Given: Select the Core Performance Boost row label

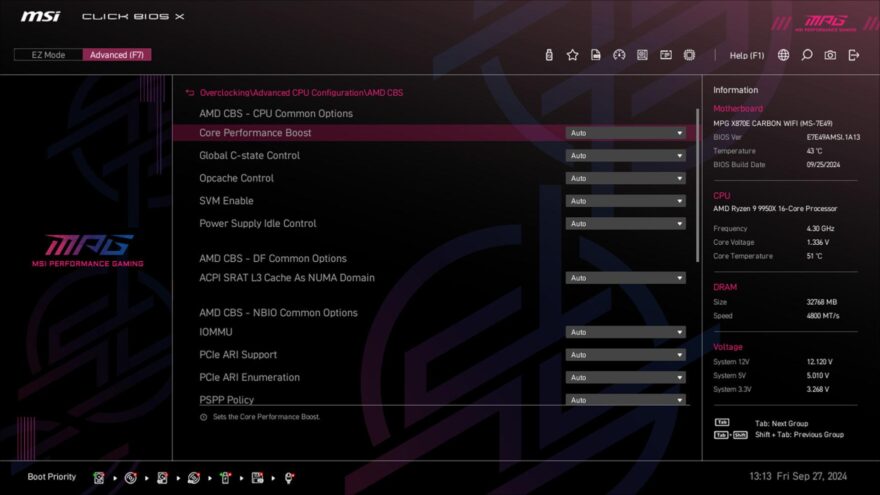Looking at the screenshot, I should click(x=255, y=133).
